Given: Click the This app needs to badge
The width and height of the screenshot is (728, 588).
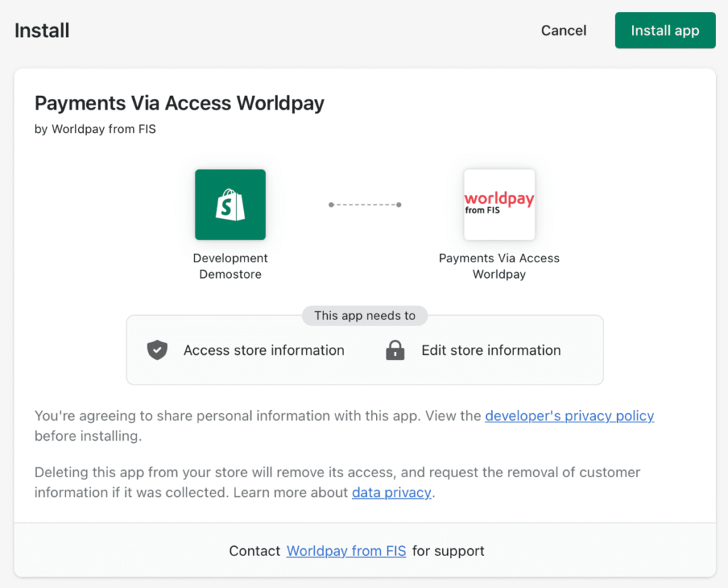Looking at the screenshot, I should point(364,316).
